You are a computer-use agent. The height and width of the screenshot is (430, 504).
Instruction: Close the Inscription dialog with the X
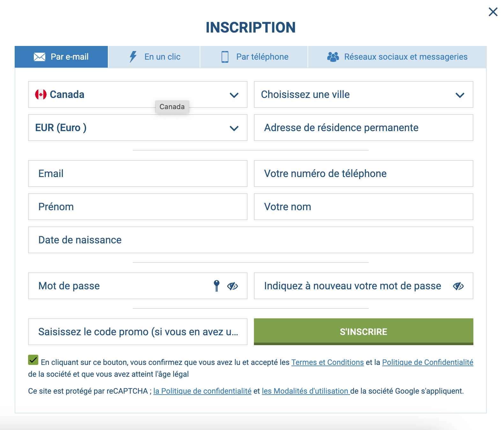tap(493, 12)
